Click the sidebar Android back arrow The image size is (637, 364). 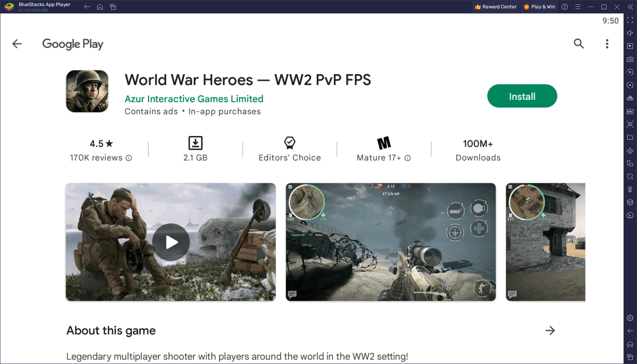coord(630,331)
